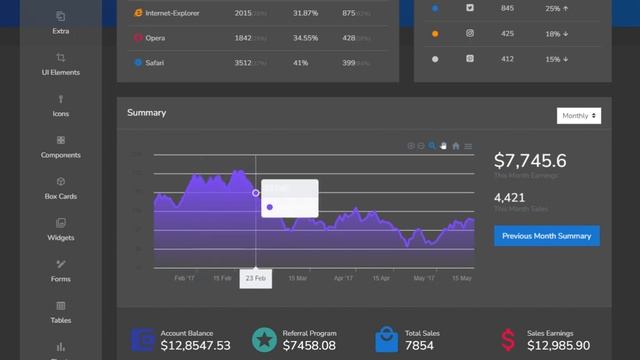Viewport: 640px width, 360px height.
Task: Open Box Cards in the sidebar
Action: coord(60,188)
